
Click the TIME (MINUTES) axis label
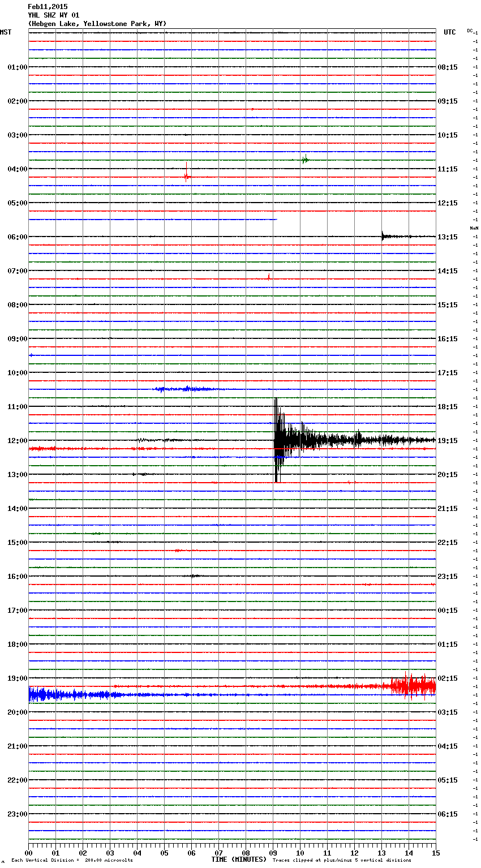[239, 860]
